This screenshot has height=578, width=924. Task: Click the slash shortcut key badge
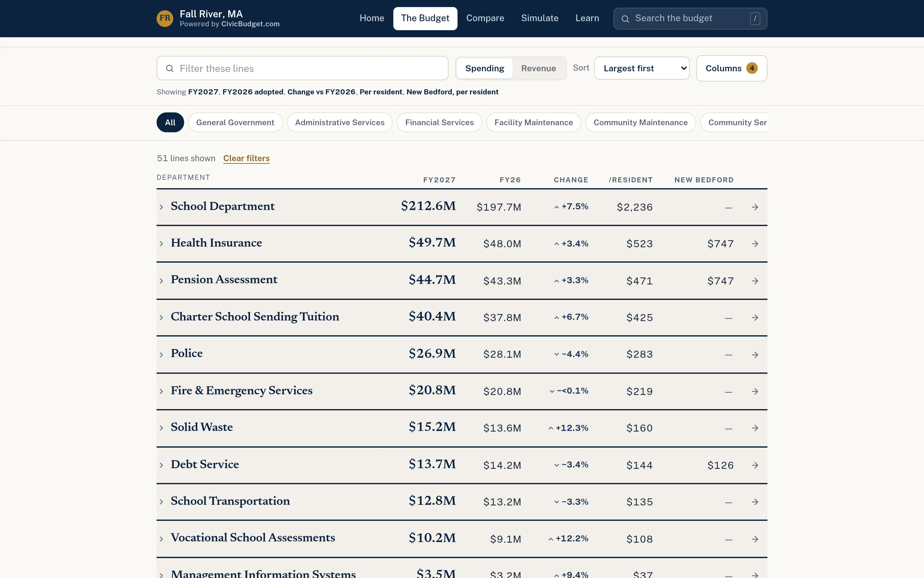[x=755, y=18]
